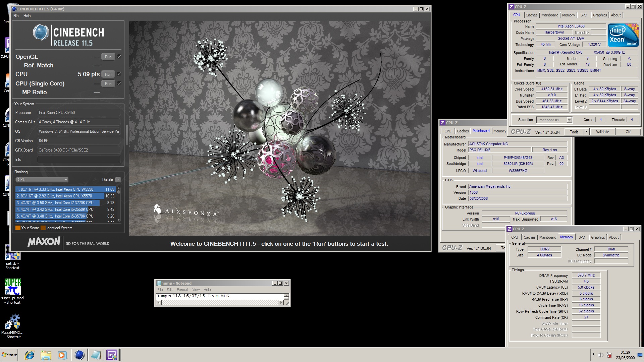Click ranking list scroll-down arrow
The image size is (644, 362).
click(119, 220)
